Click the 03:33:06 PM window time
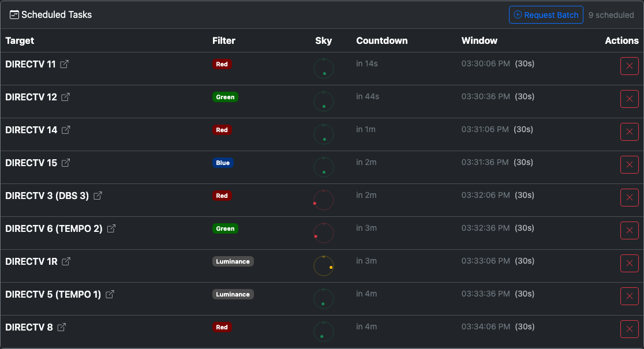 click(x=485, y=261)
